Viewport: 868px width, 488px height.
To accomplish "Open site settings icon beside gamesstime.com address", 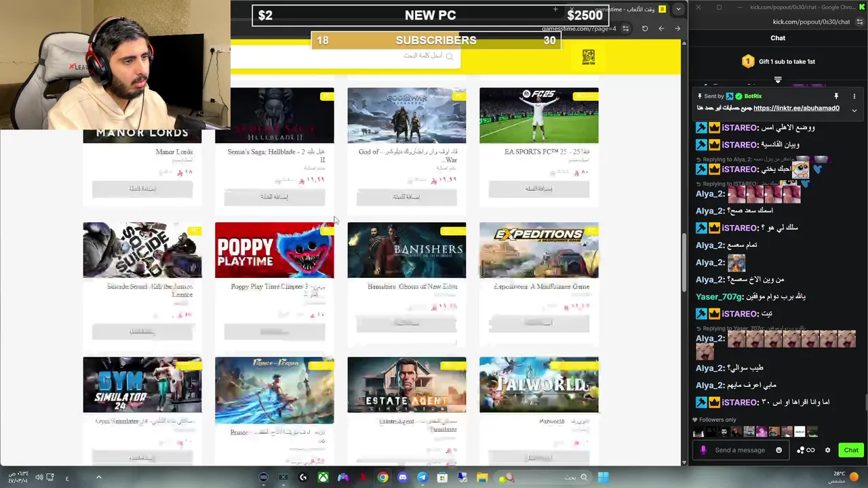I will [x=626, y=28].
